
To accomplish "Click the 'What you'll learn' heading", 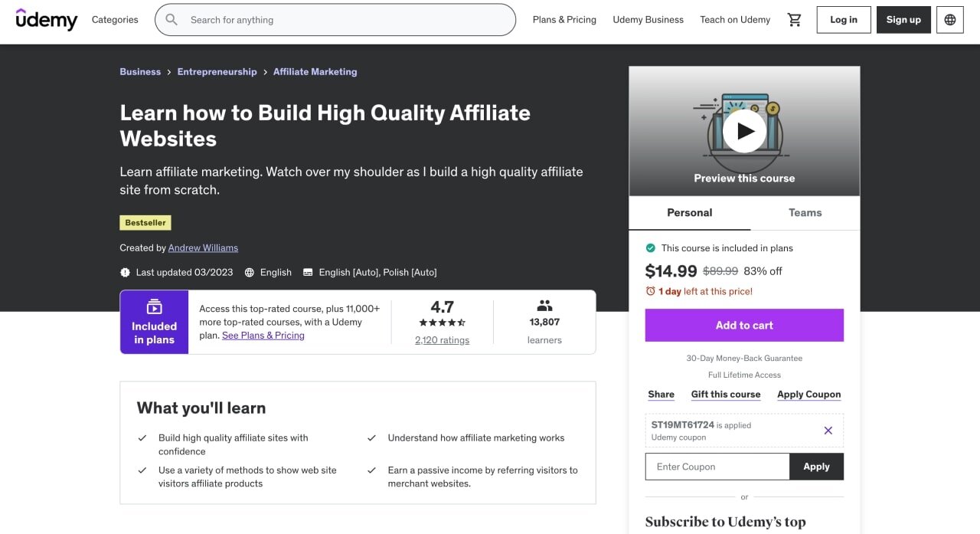I will coord(201,408).
